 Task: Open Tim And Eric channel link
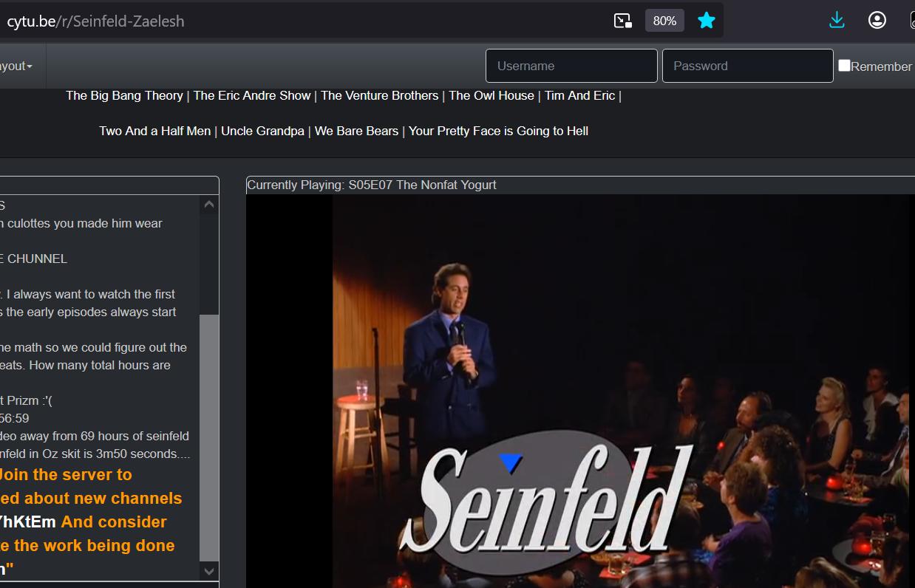[x=580, y=95]
